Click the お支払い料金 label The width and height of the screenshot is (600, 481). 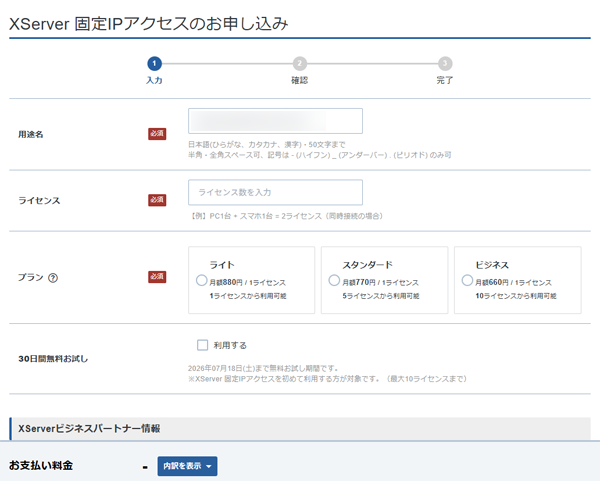(x=41, y=466)
